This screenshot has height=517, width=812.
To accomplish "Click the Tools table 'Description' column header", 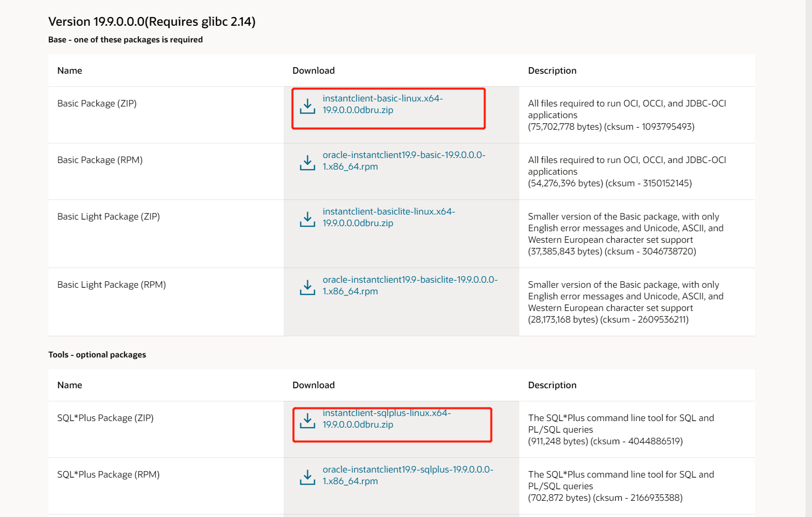I will click(552, 385).
